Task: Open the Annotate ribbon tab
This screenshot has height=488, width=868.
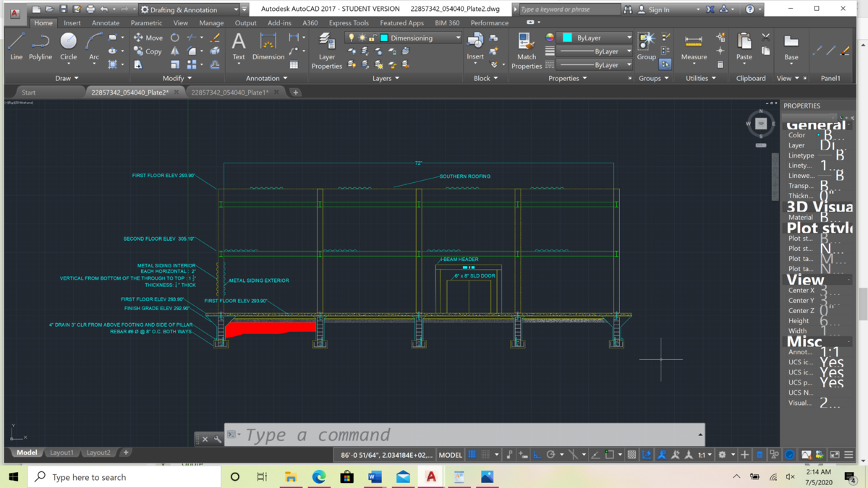Action: tap(106, 23)
